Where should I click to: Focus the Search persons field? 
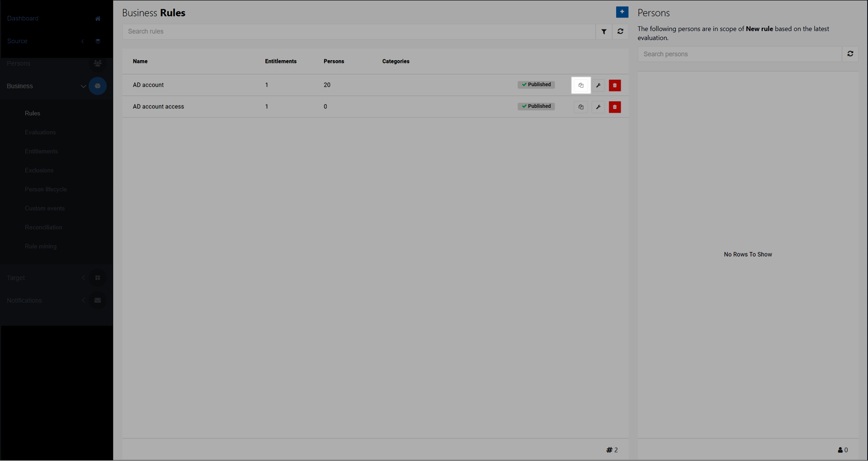coord(739,54)
